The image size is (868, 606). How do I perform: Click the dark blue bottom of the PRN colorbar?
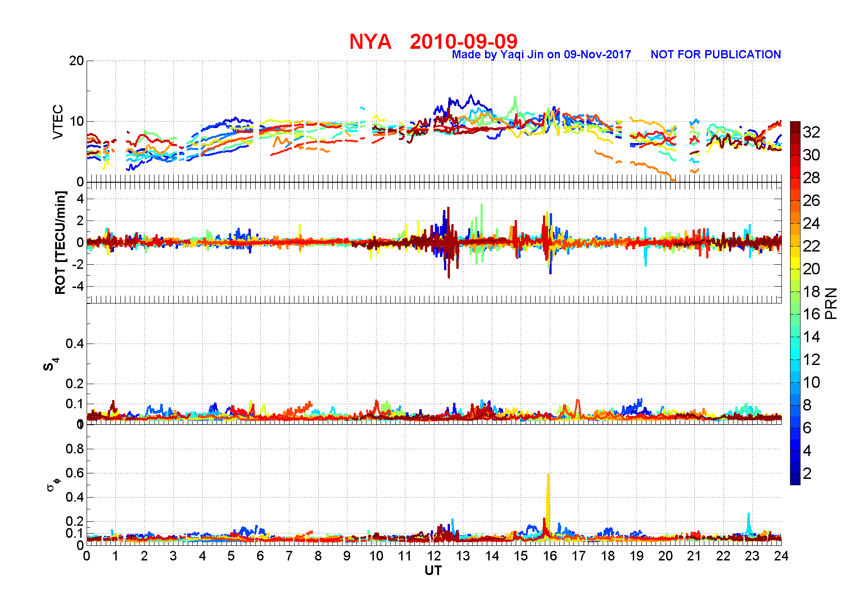[x=795, y=480]
